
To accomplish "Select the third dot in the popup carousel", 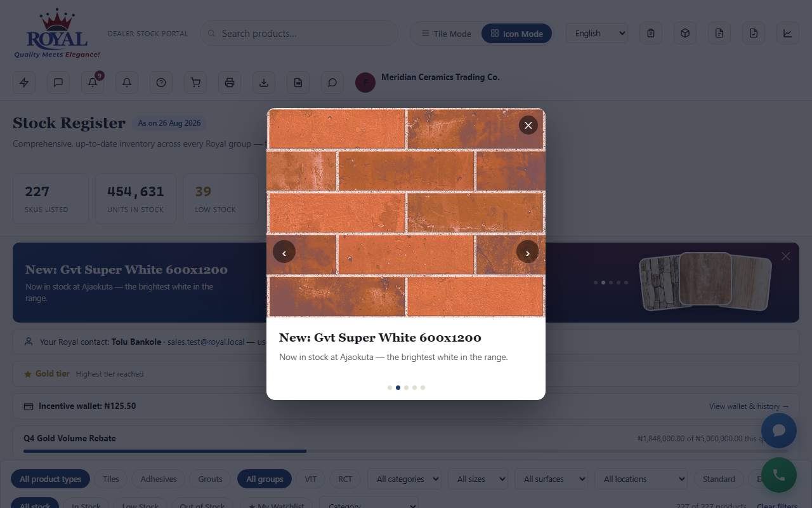I will [x=406, y=387].
